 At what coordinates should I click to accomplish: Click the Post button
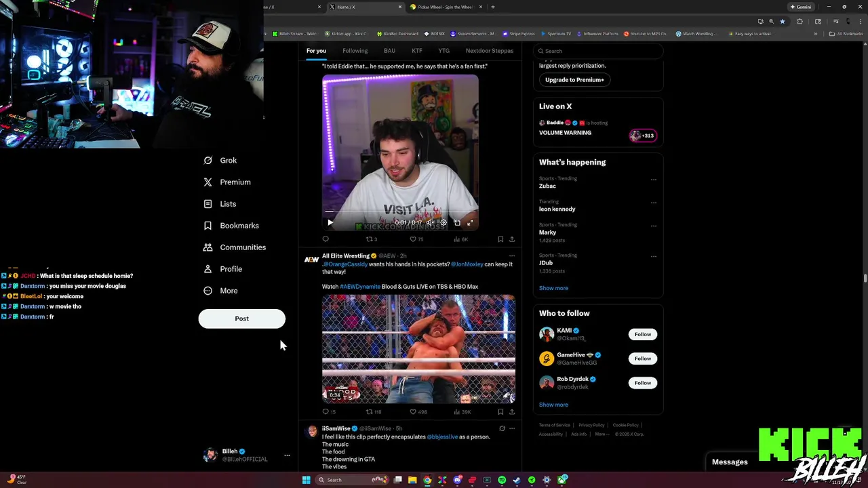click(241, 319)
